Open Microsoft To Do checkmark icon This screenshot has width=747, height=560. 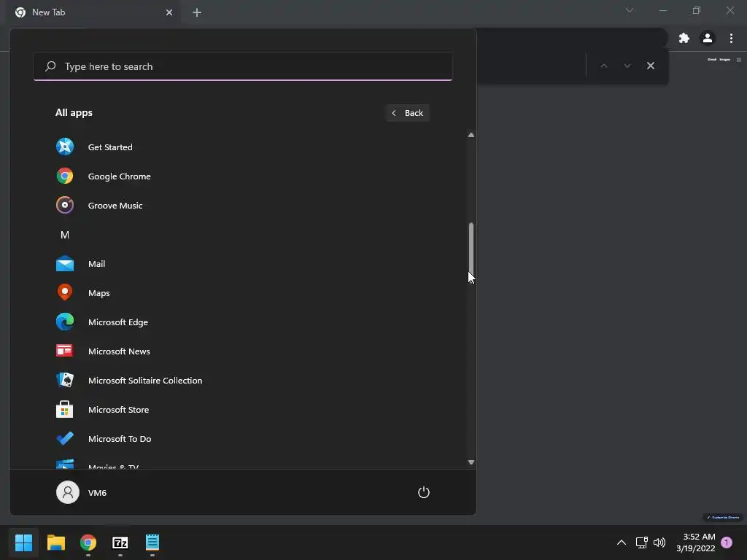(x=65, y=438)
